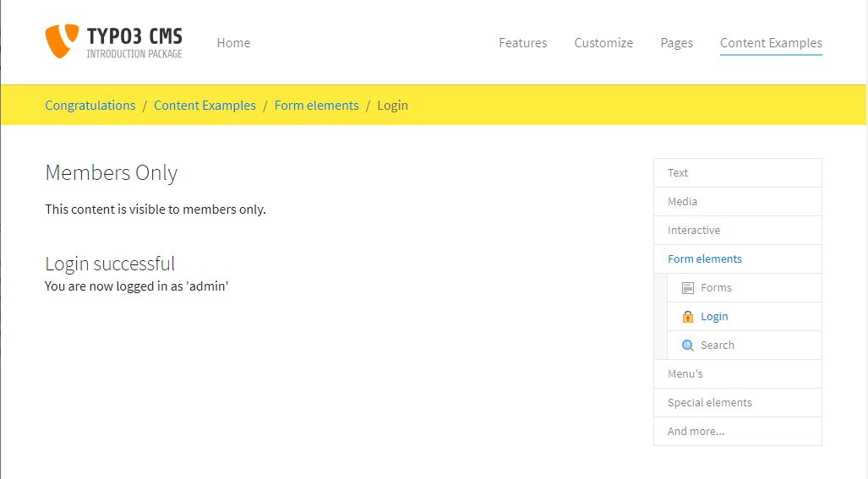
Task: Open Content Examples in top navigation
Action: (x=771, y=43)
